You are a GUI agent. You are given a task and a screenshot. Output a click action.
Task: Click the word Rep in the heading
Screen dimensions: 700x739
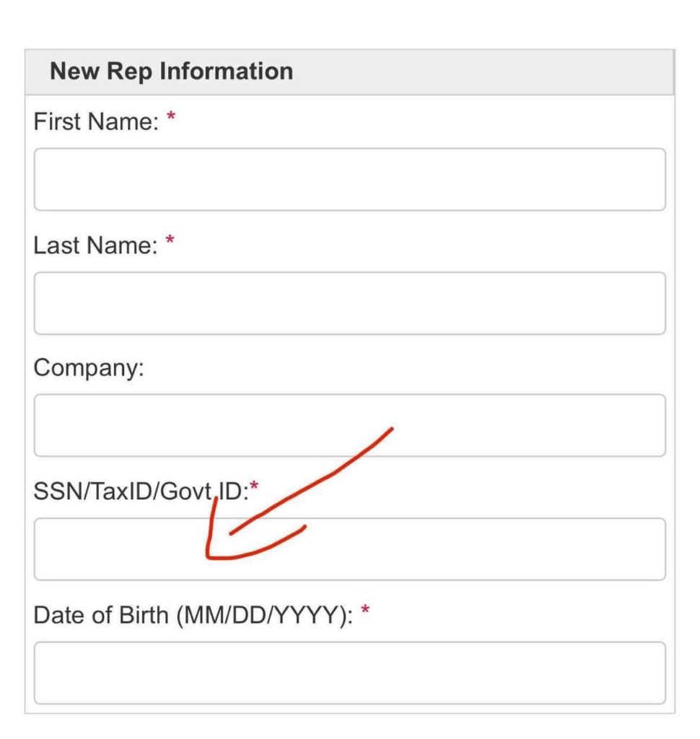[129, 72]
